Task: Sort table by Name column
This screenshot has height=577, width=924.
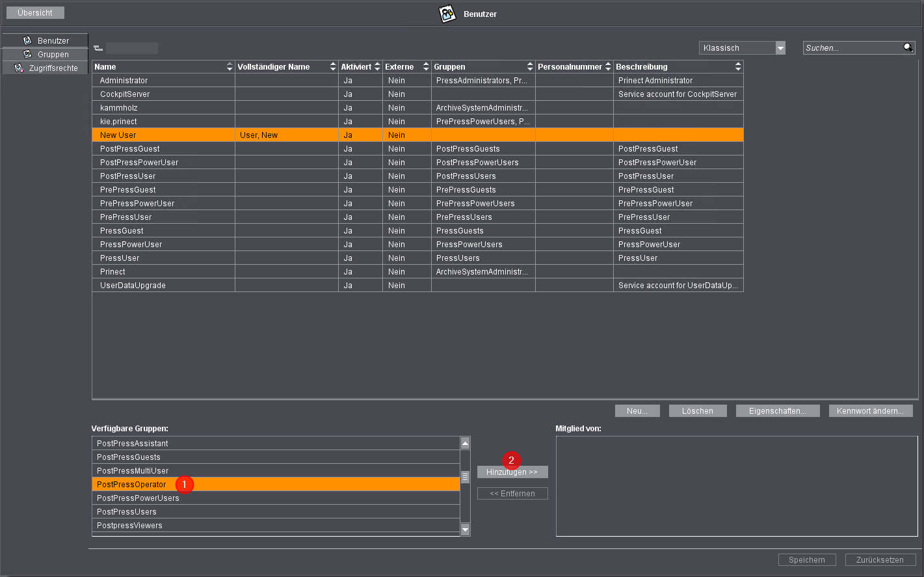Action: [163, 67]
